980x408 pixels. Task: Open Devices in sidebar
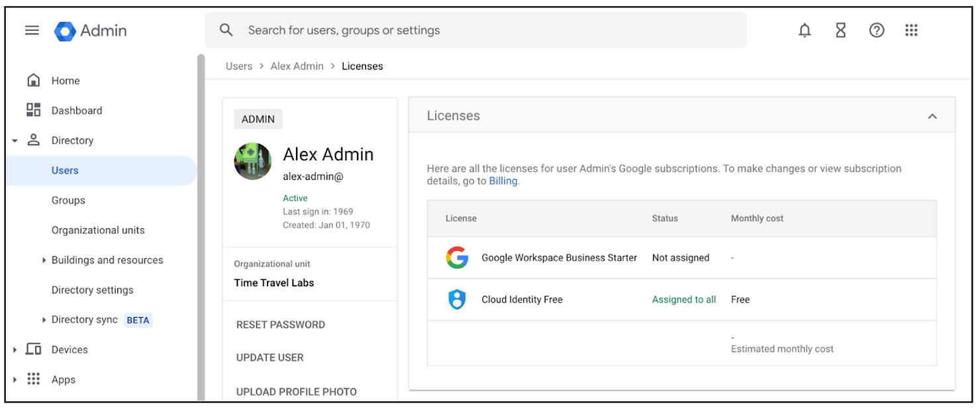70,349
